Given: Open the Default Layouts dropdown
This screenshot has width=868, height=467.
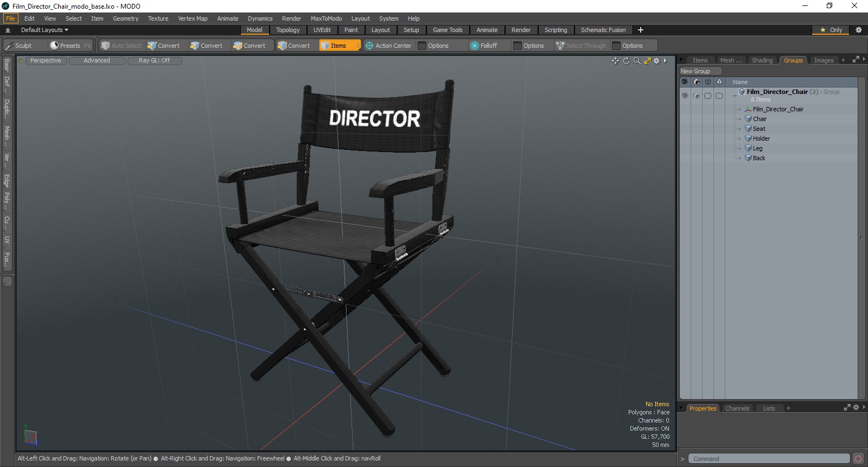Looking at the screenshot, I should click(44, 30).
